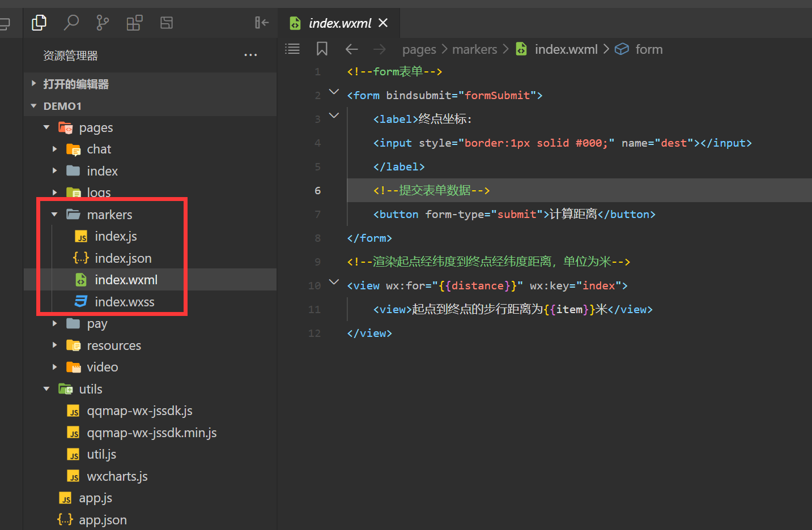The image size is (812, 530).
Task: Switch to the index.wxml editor tab
Action: (x=339, y=23)
